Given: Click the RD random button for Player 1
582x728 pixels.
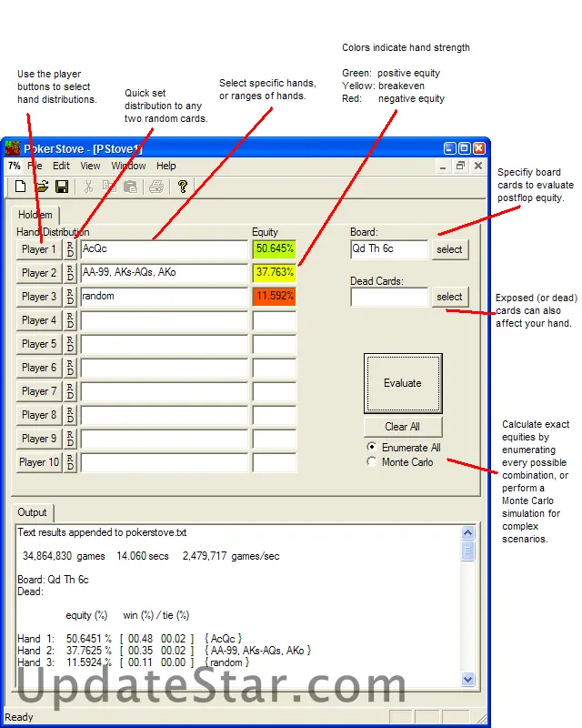Looking at the screenshot, I should tap(70, 249).
